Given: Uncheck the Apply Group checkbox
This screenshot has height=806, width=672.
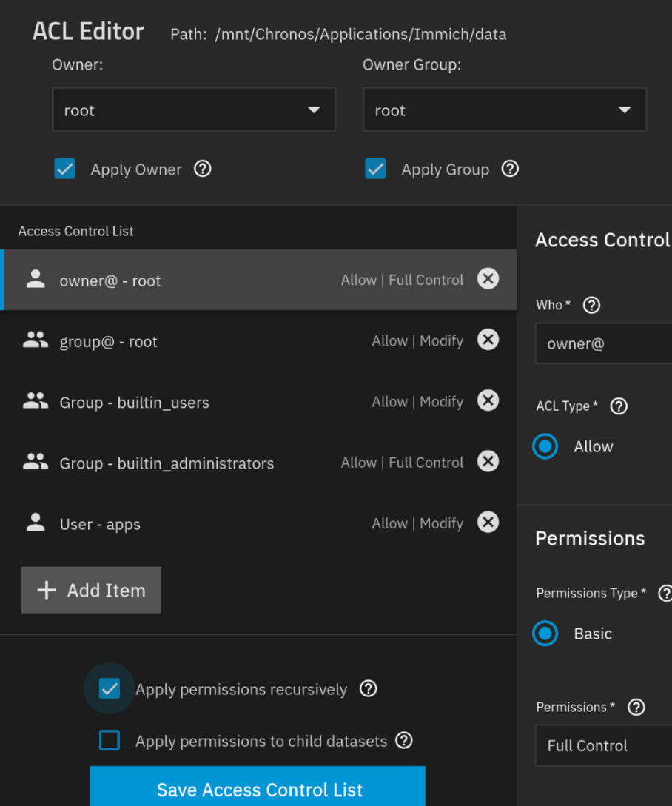Looking at the screenshot, I should pos(376,169).
